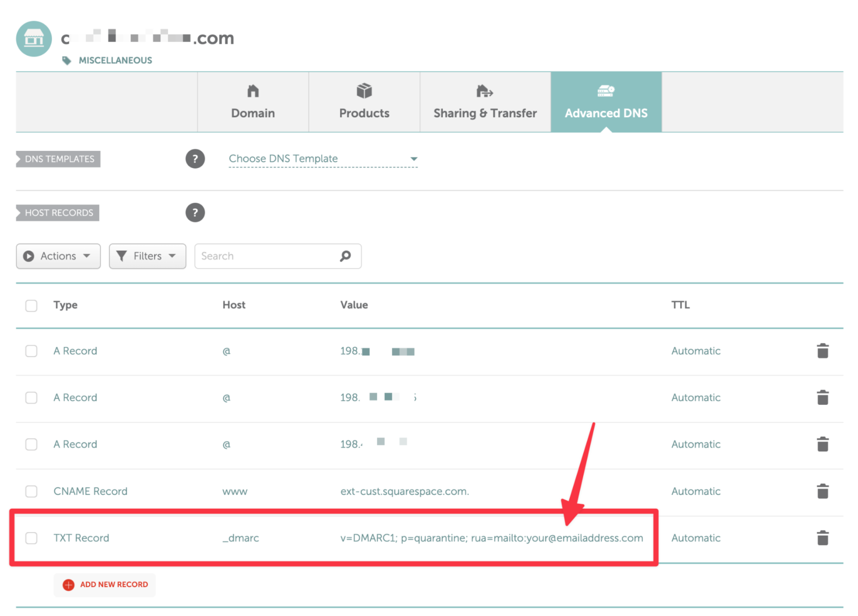Click the teal storefront domain avatar

[x=34, y=39]
